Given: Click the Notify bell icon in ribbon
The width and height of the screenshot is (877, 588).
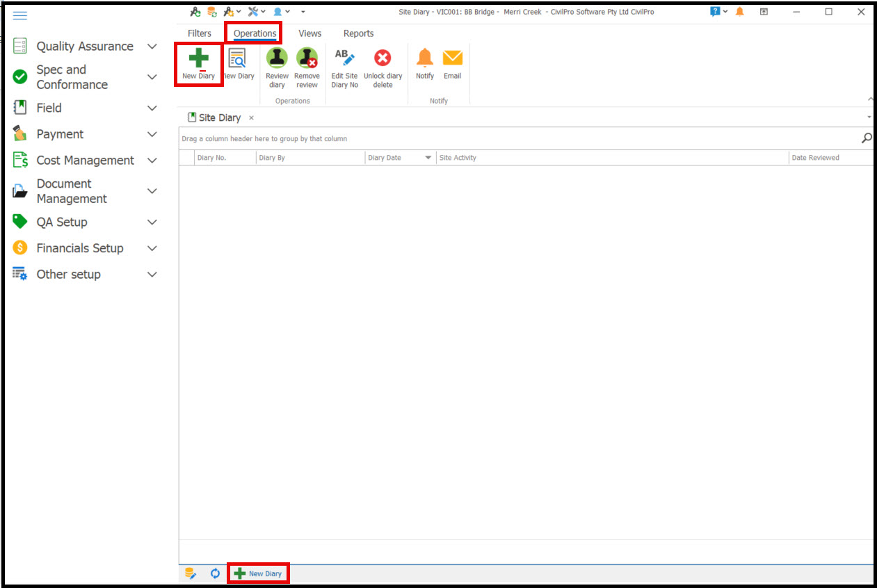Looking at the screenshot, I should tap(425, 58).
